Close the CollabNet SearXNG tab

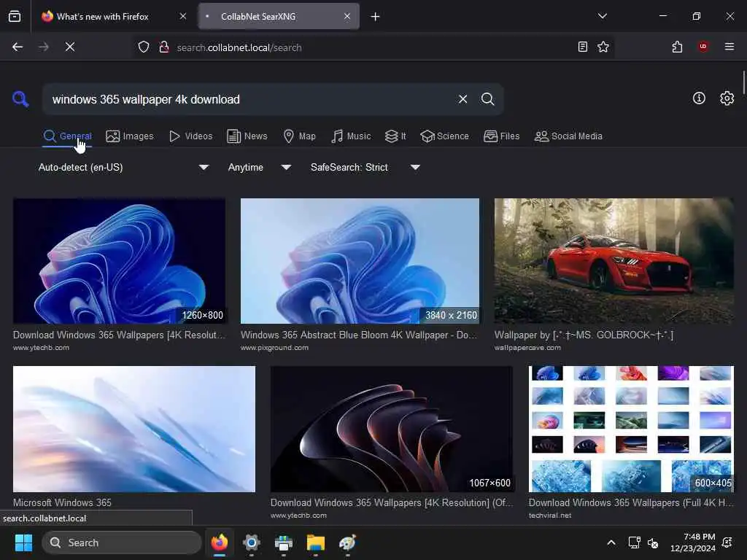click(x=347, y=16)
